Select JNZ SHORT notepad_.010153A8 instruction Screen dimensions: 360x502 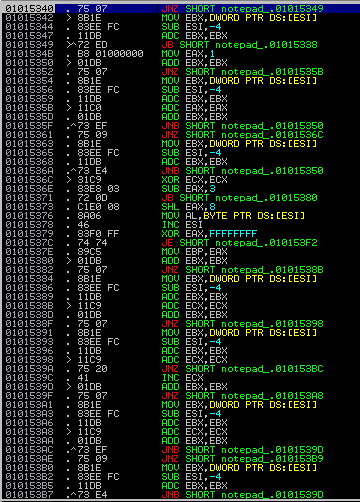(242, 395)
